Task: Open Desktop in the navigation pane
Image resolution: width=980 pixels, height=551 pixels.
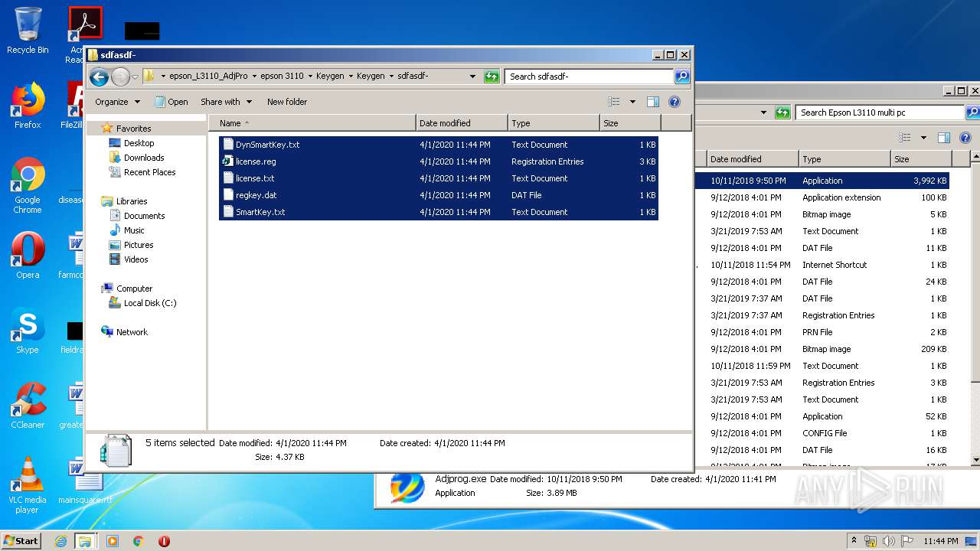Action: point(139,143)
